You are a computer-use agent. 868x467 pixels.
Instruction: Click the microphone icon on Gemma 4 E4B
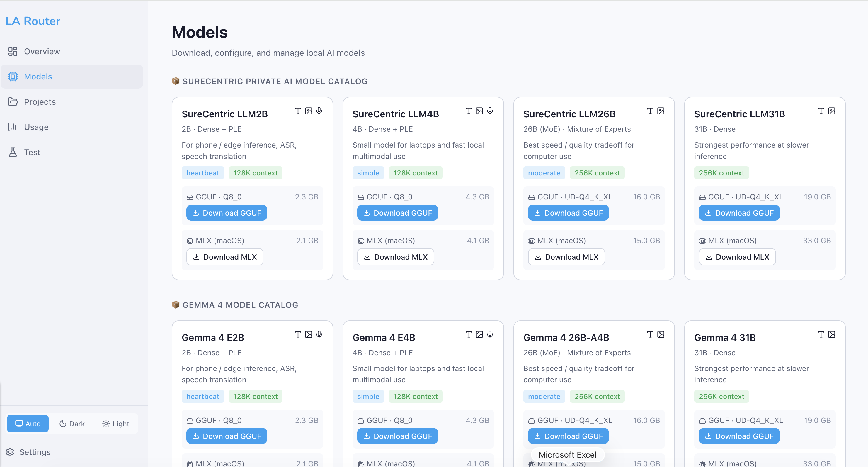(x=490, y=334)
